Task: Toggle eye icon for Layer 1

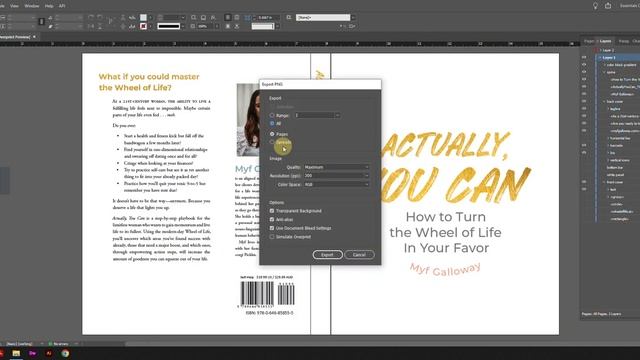Action: pos(584,58)
